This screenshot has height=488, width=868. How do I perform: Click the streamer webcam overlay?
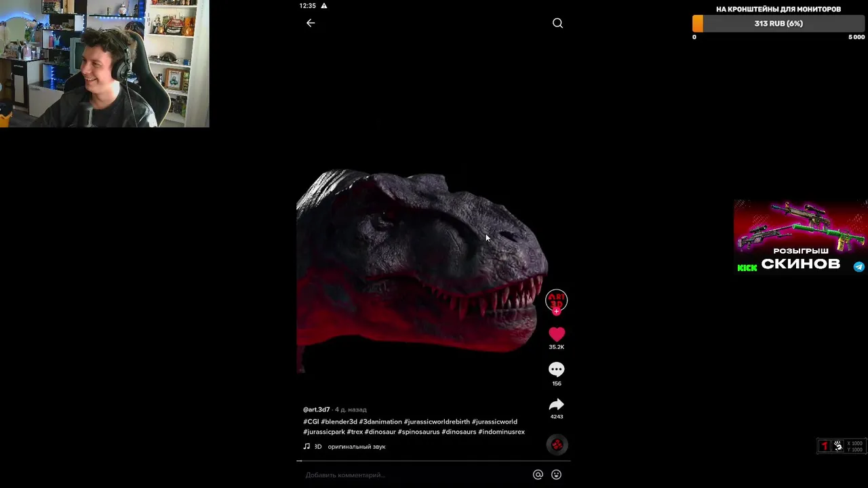pyautogui.click(x=104, y=64)
